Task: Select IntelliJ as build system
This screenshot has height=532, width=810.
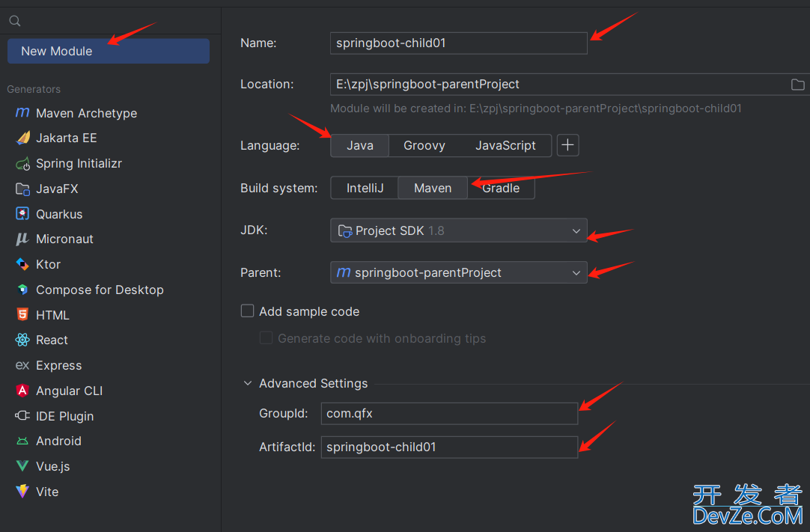Action: pyautogui.click(x=365, y=188)
